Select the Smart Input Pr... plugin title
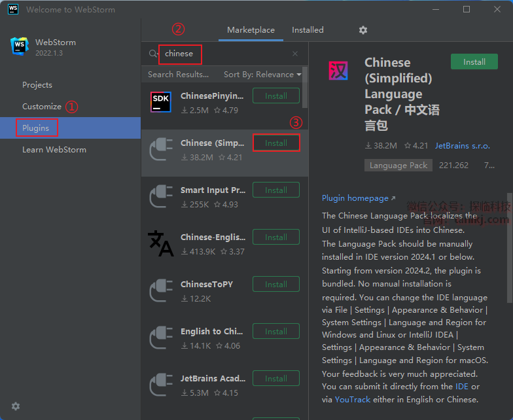The image size is (513, 420). point(213,190)
